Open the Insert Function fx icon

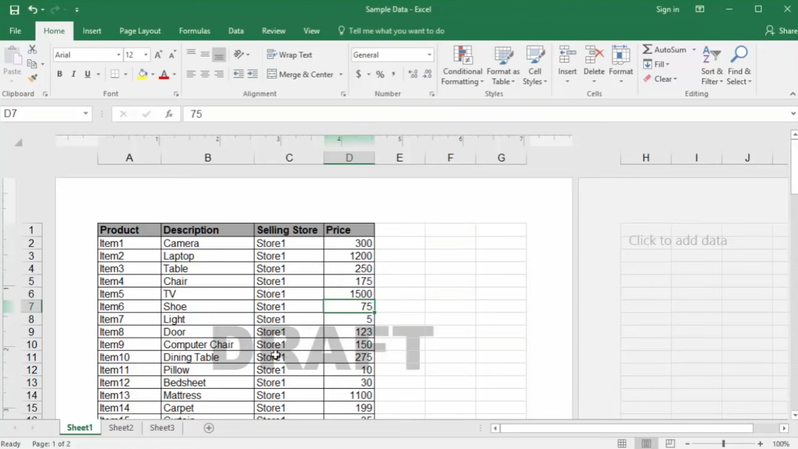[169, 114]
